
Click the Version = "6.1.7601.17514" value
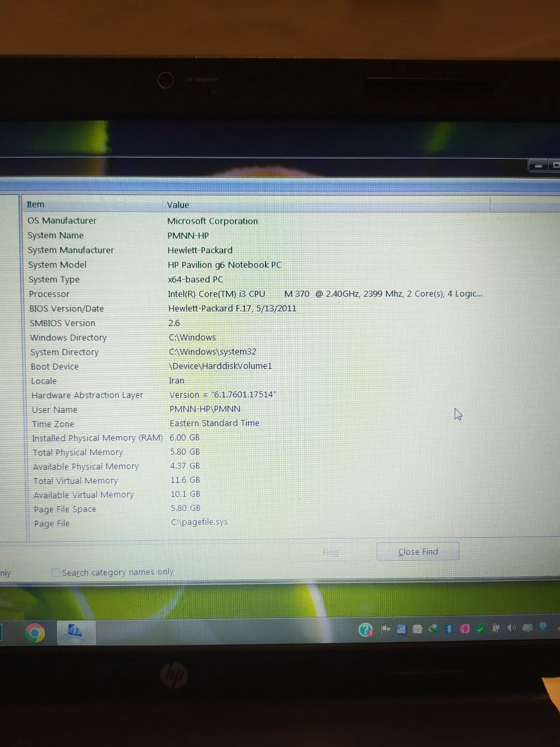(223, 394)
